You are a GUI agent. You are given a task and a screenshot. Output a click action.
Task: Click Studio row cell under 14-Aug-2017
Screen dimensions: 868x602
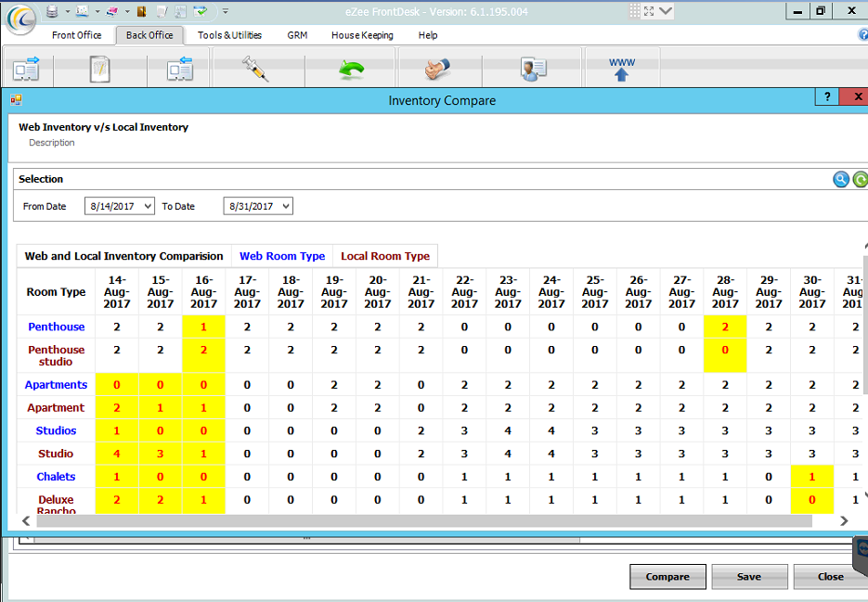pos(117,454)
